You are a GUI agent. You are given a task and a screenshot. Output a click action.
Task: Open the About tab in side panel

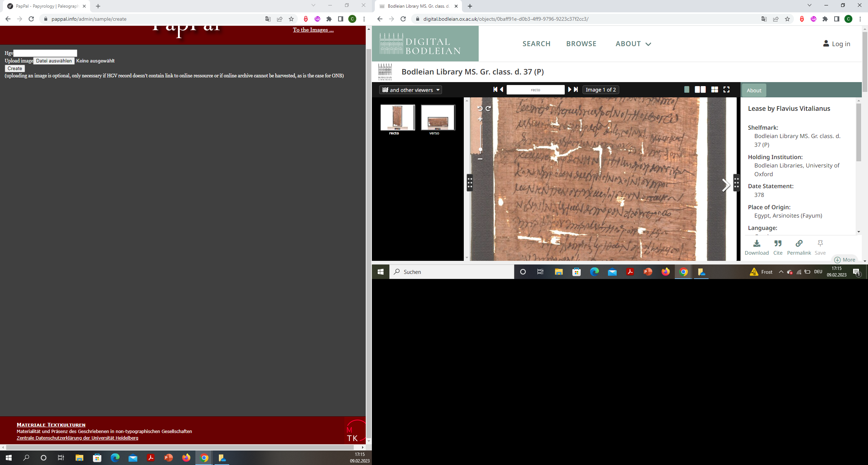(x=754, y=90)
